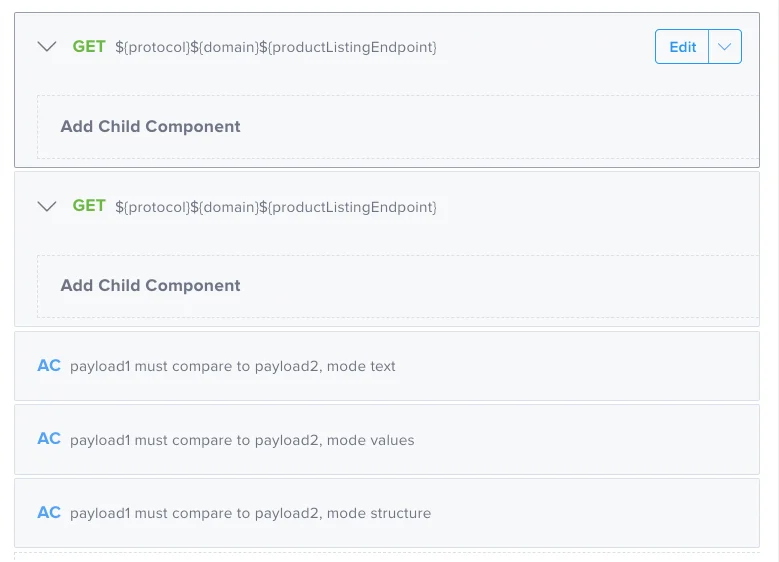Click green GET label in first request
Screen dimensions: 779x562
(x=89, y=46)
